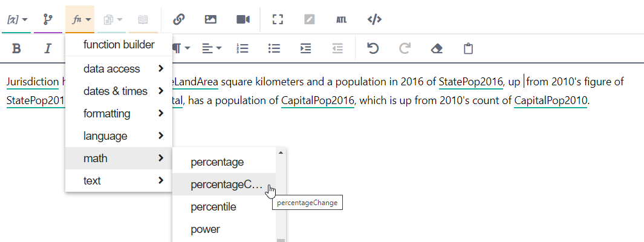Toggle italic text formatting
The image size is (644, 242).
[48, 48]
